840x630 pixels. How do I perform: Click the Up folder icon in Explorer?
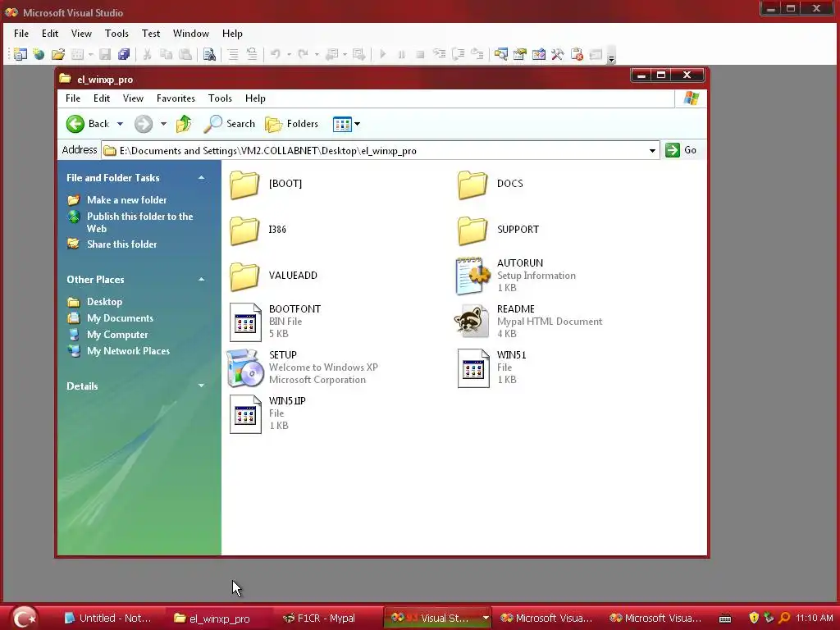point(184,124)
